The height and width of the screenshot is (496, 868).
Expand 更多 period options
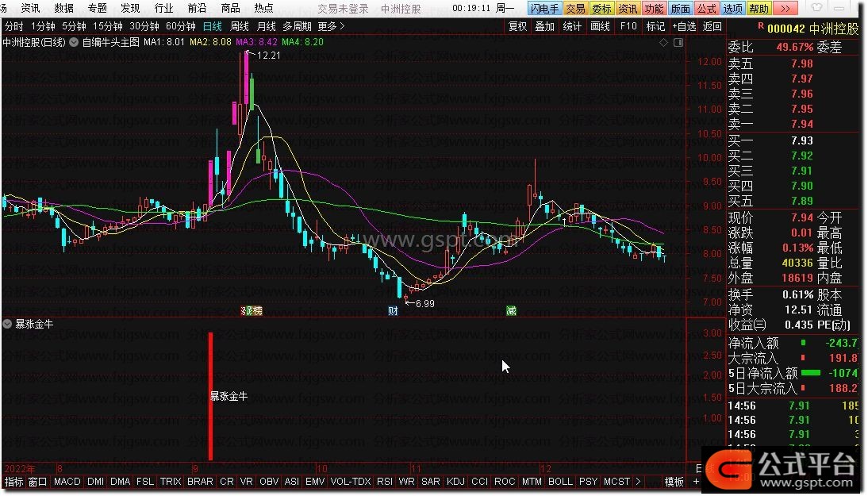click(331, 26)
